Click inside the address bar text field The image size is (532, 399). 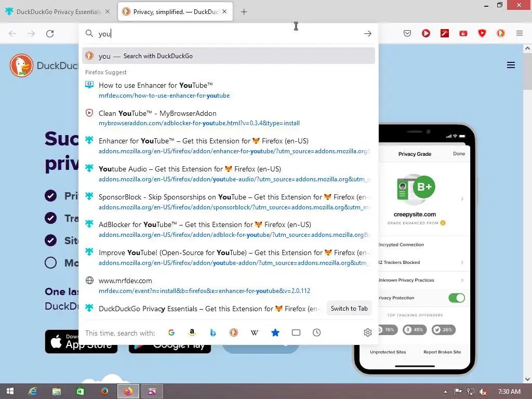click(x=228, y=34)
